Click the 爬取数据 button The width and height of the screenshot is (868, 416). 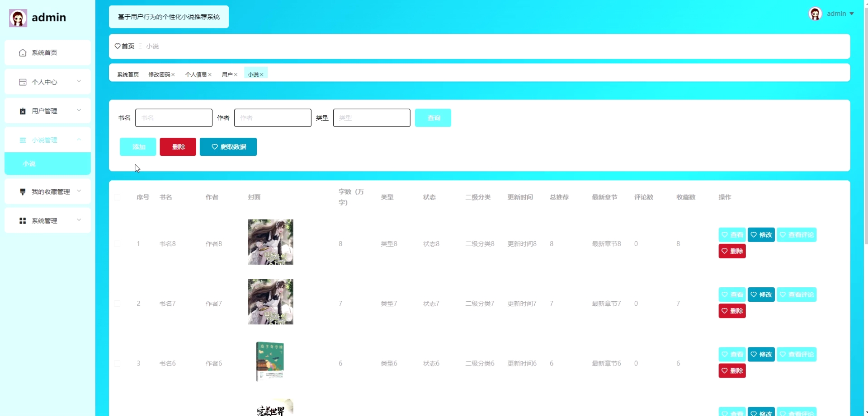(228, 147)
